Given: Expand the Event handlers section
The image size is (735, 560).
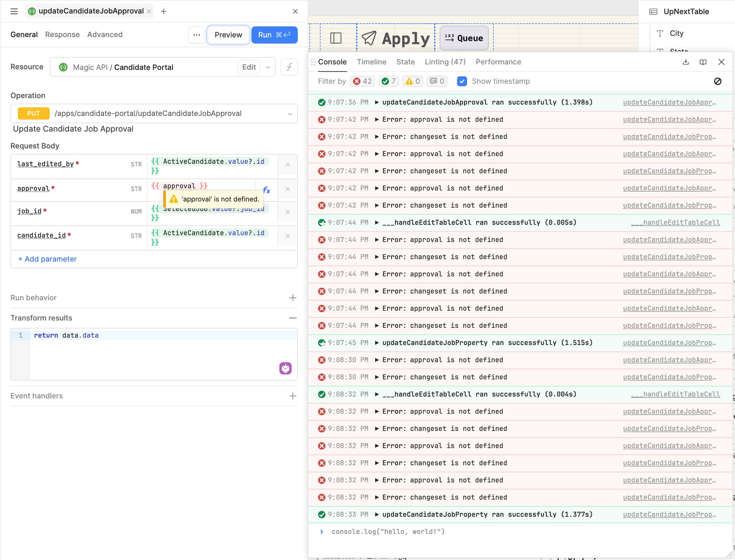Looking at the screenshot, I should (x=293, y=396).
